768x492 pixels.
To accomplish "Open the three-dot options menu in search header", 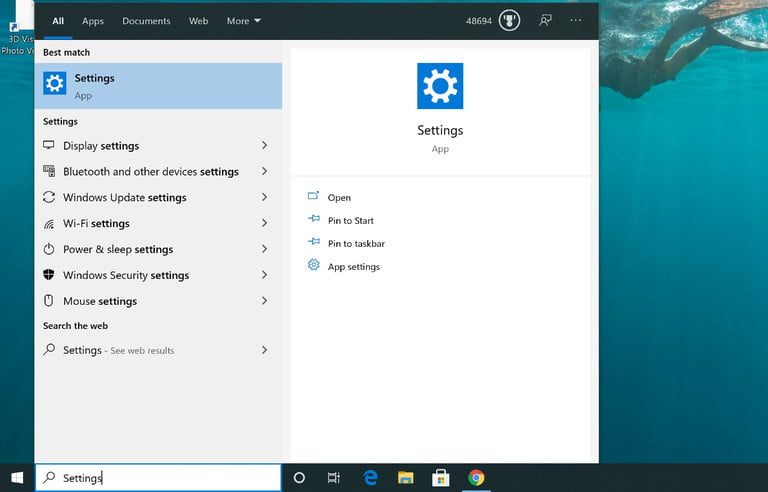I will click(x=576, y=20).
